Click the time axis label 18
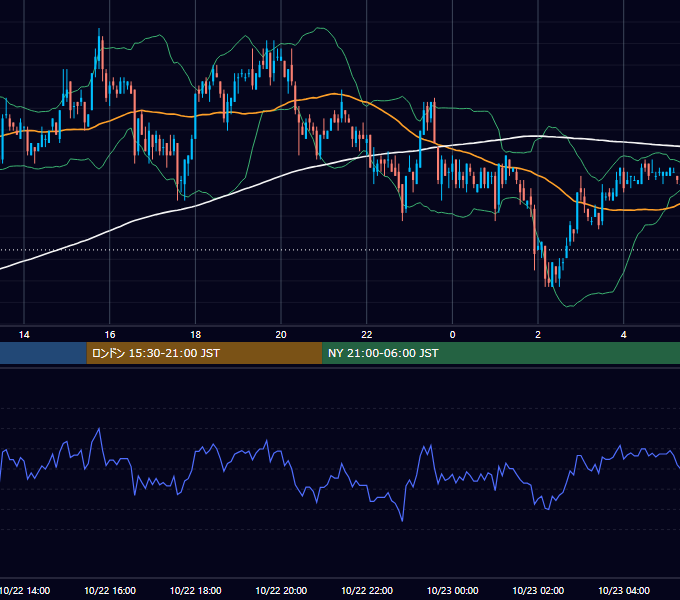This screenshot has width=680, height=600. tap(196, 335)
